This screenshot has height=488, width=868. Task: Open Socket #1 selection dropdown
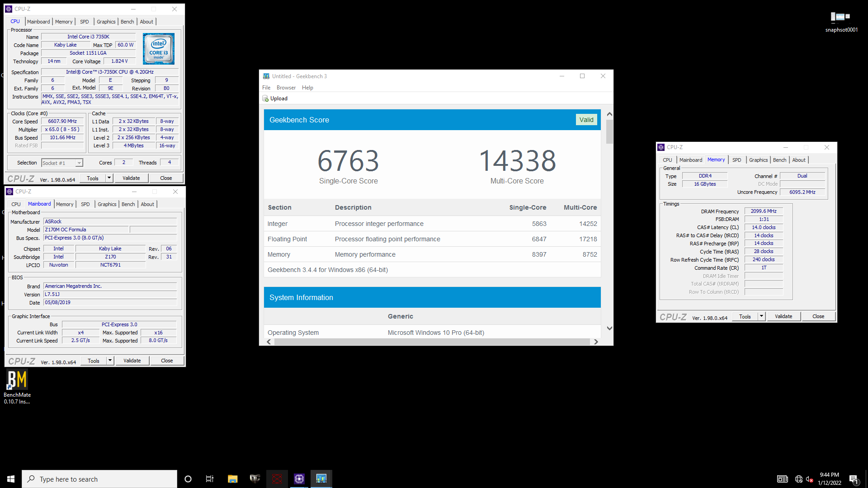pyautogui.click(x=62, y=163)
